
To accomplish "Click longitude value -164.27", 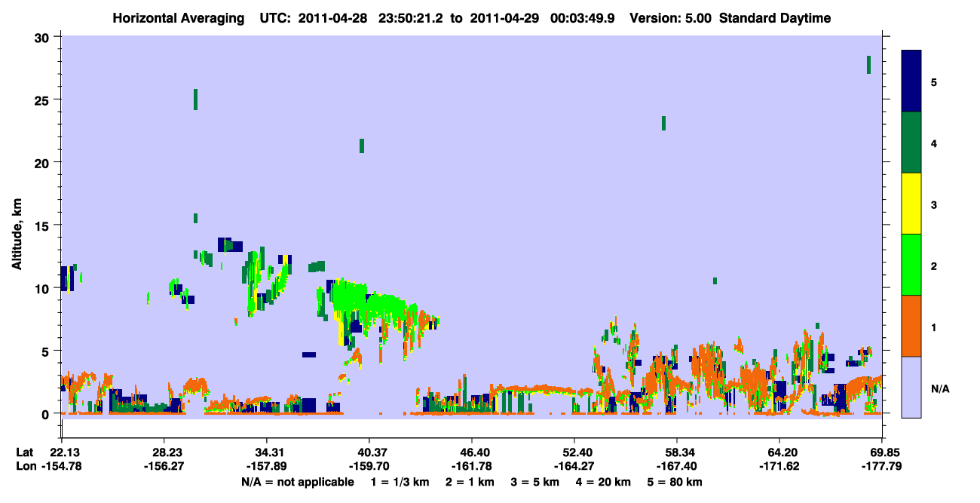I will pyautogui.click(x=574, y=466).
